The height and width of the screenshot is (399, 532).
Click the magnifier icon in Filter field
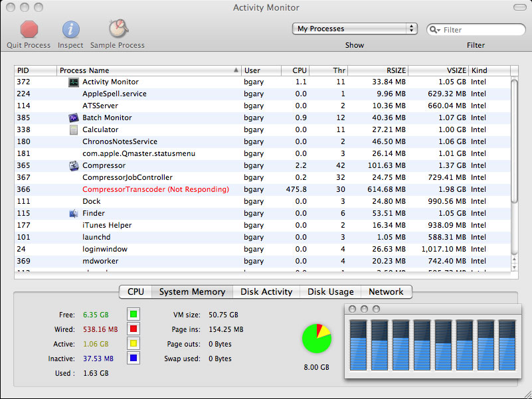434,30
